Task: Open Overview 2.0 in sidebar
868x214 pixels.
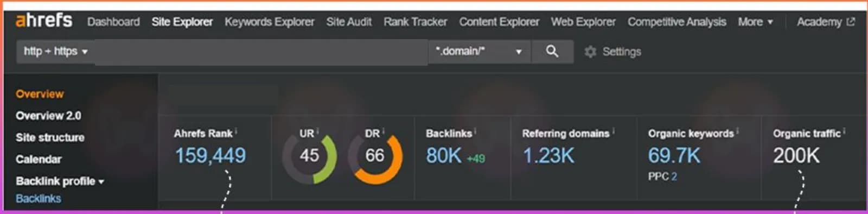Action: [48, 116]
